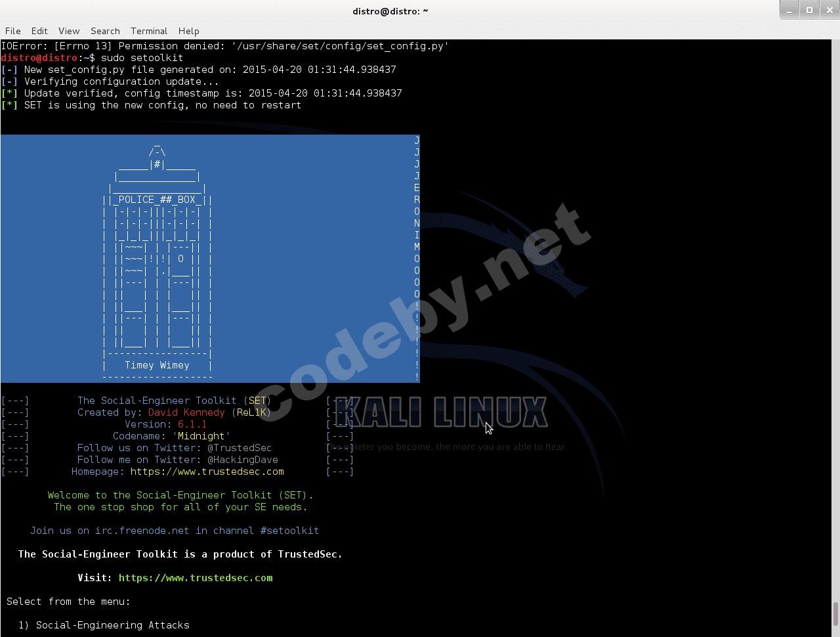This screenshot has height=637, width=840.
Task: Click 'Welcome to the Social-Engineer Toolkit' line
Action: click(180, 495)
